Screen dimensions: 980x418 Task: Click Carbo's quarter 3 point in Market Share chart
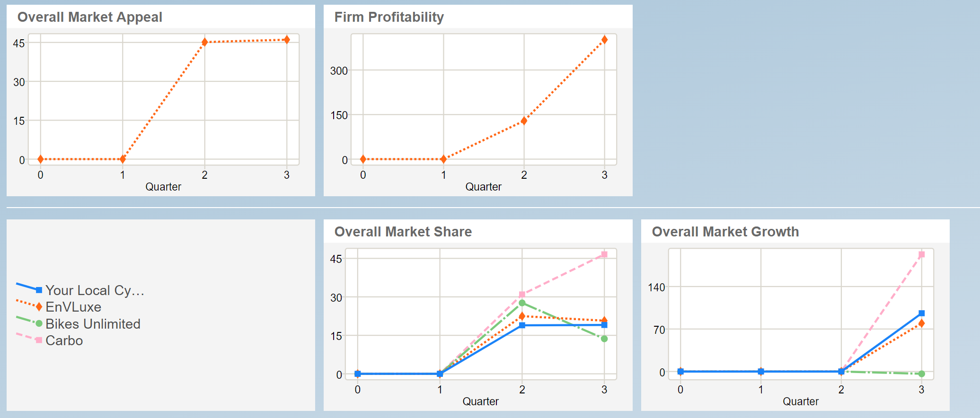pyautogui.click(x=604, y=254)
